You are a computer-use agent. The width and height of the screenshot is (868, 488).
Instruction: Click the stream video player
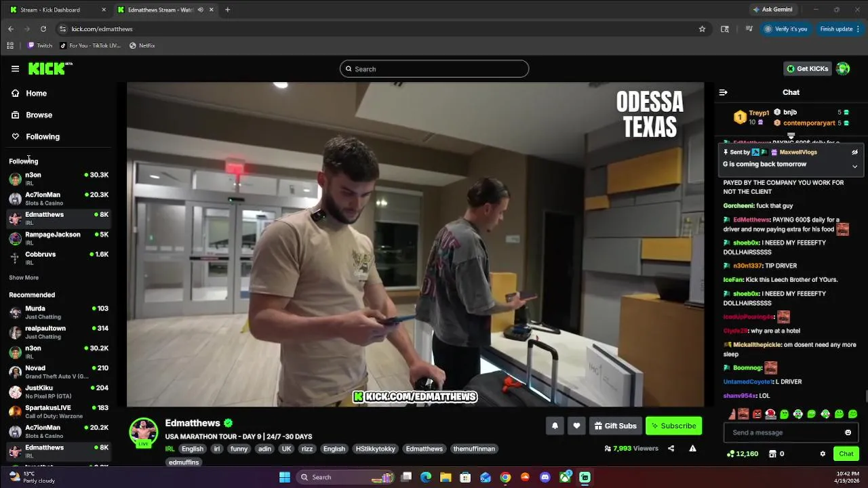[415, 245]
